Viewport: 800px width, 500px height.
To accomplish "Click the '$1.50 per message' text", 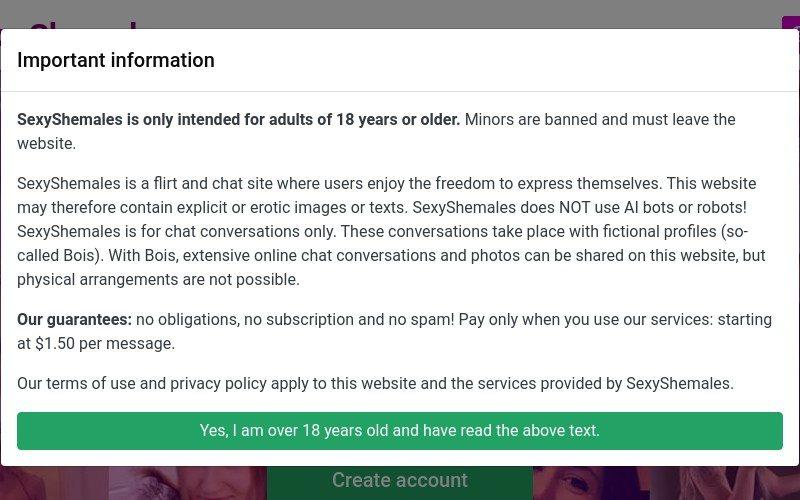I will click(x=105, y=343).
